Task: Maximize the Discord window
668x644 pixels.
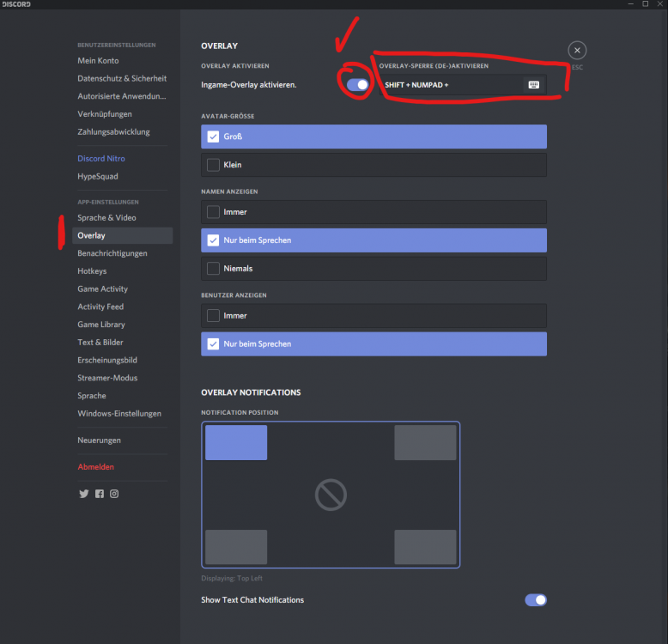Action: tap(646, 3)
